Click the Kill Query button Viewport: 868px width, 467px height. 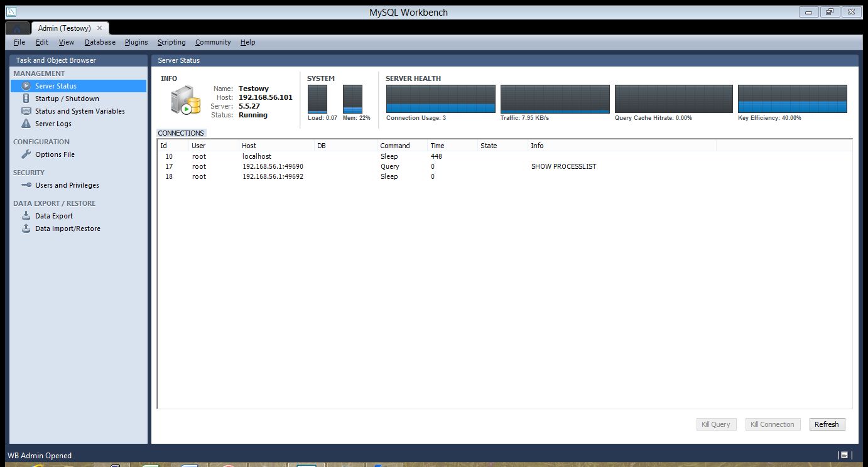(717, 424)
